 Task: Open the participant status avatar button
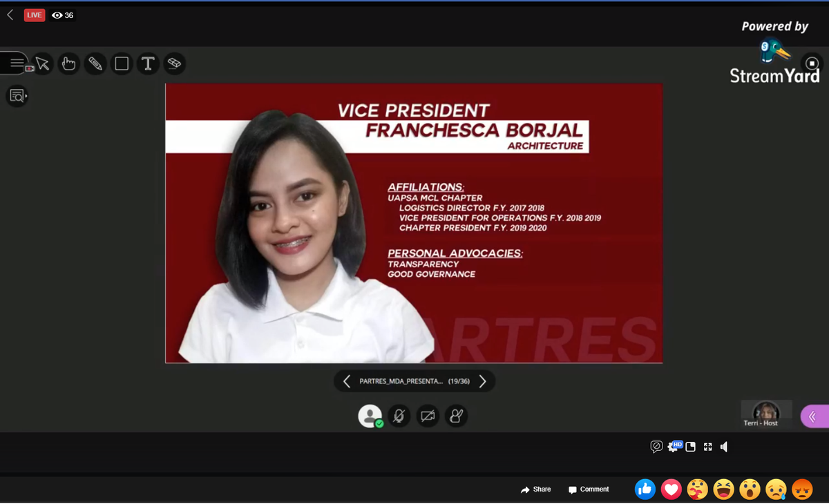370,416
